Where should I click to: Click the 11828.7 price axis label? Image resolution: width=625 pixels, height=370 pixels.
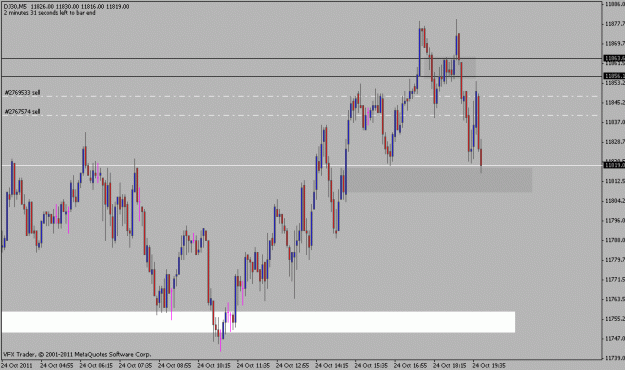pos(615,142)
